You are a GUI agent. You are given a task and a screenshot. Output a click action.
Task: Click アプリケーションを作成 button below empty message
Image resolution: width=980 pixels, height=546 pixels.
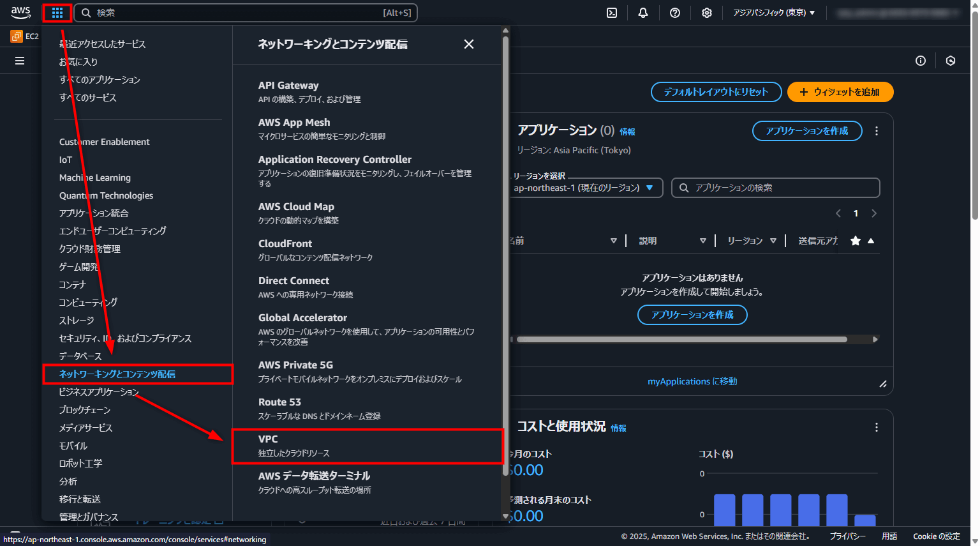point(692,315)
